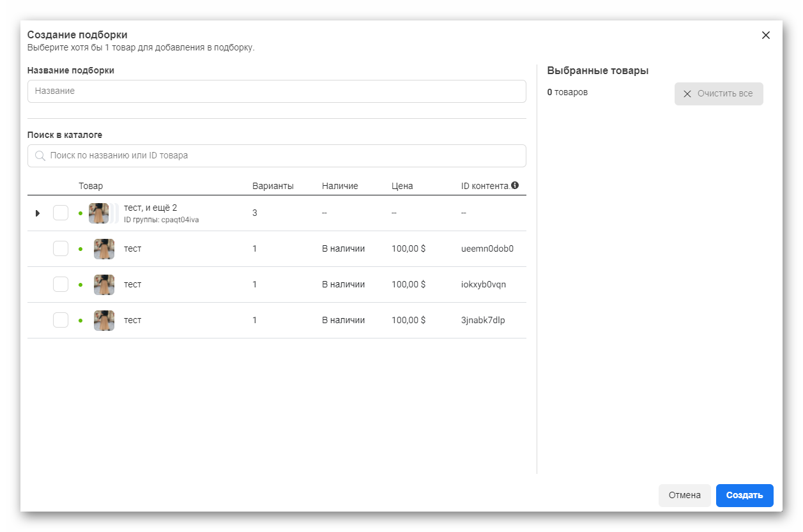Click the ID контента info icon
Image resolution: width=803 pixels, height=532 pixels.
515,186
